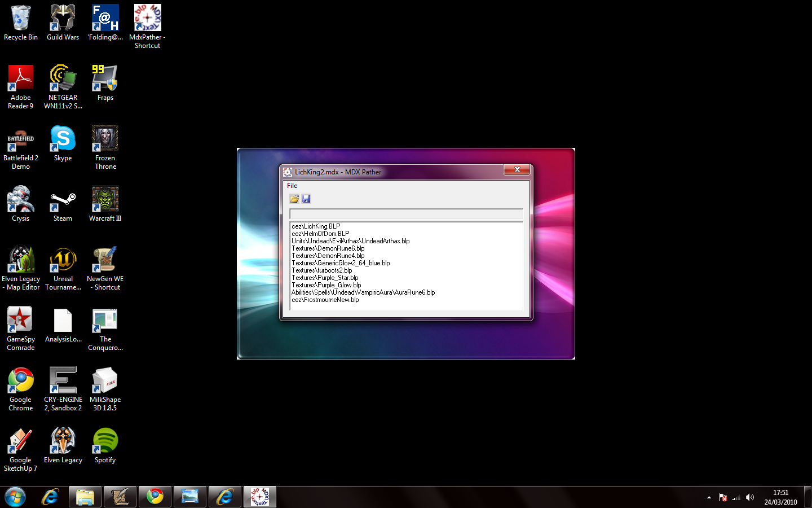This screenshot has width=812, height=508.
Task: Click the Google SketchUp 7 desktop icon
Action: coord(21,449)
